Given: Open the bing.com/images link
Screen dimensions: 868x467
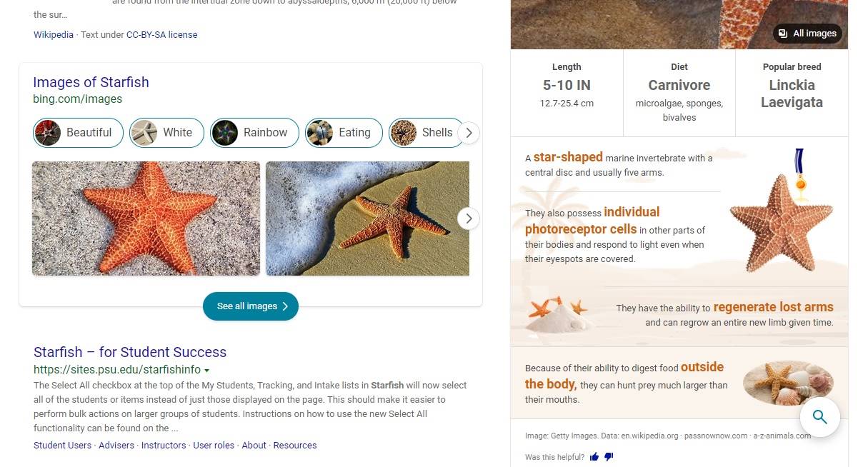Looking at the screenshot, I should point(77,99).
